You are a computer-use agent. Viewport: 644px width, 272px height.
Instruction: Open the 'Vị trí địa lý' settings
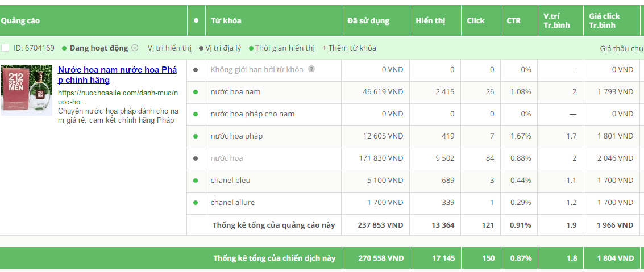(x=223, y=48)
